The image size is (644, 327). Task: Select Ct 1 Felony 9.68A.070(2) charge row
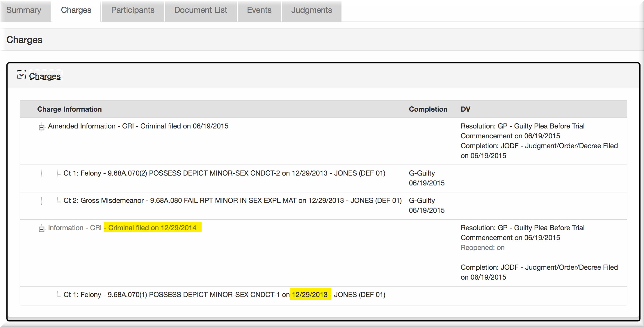(323, 178)
